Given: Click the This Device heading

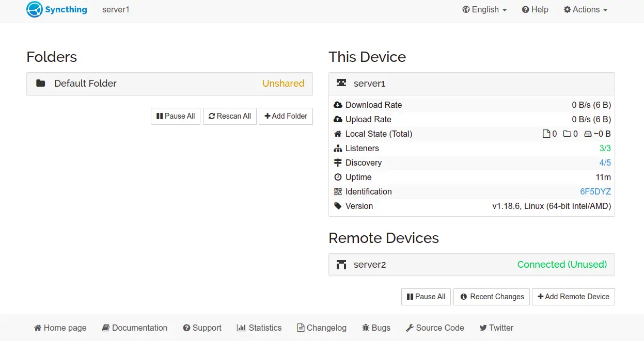Looking at the screenshot, I should (x=367, y=57).
